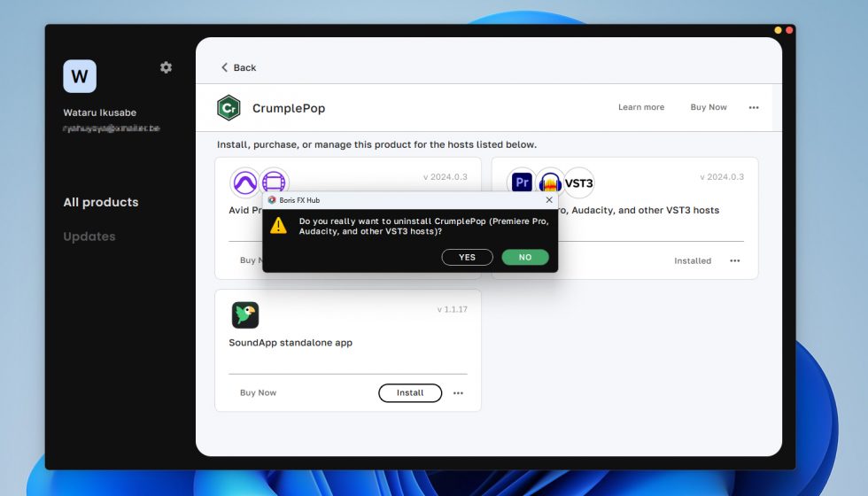Close the Boris FX Hub dialog

(x=549, y=200)
